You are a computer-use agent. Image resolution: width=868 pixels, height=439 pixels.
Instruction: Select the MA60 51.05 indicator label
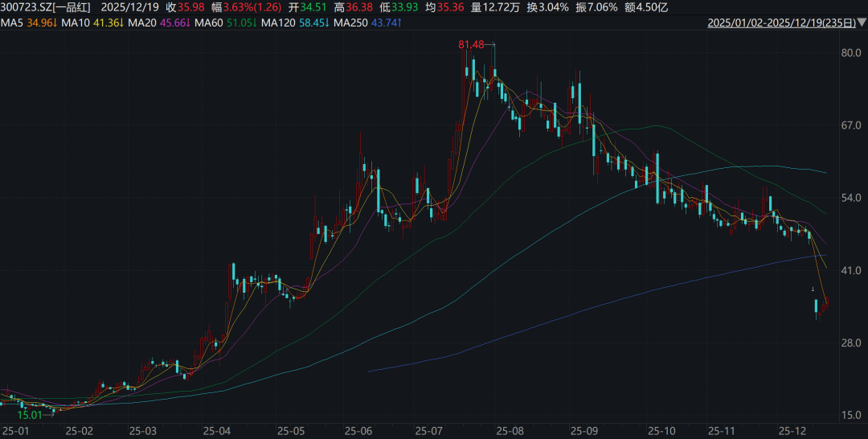coord(225,23)
